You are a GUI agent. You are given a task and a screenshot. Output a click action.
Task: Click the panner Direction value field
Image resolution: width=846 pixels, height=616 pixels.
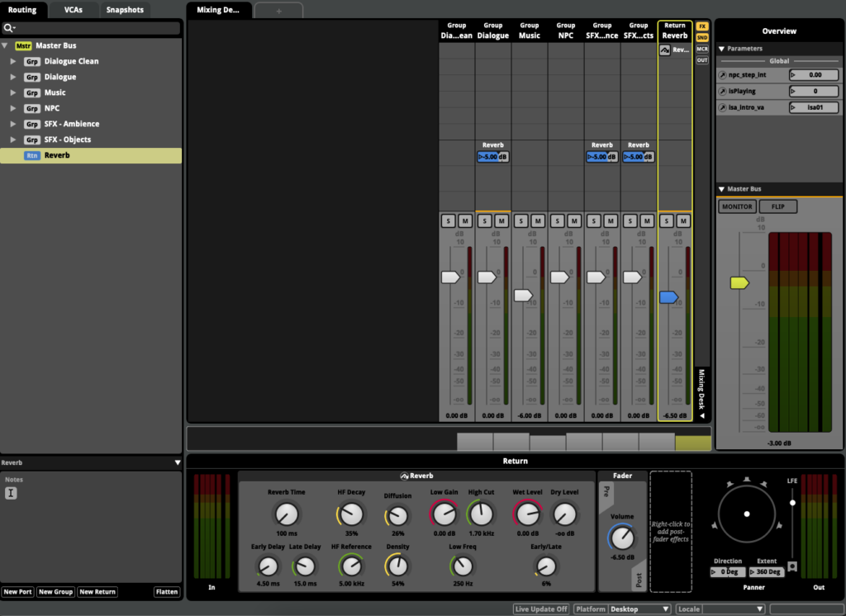(728, 571)
